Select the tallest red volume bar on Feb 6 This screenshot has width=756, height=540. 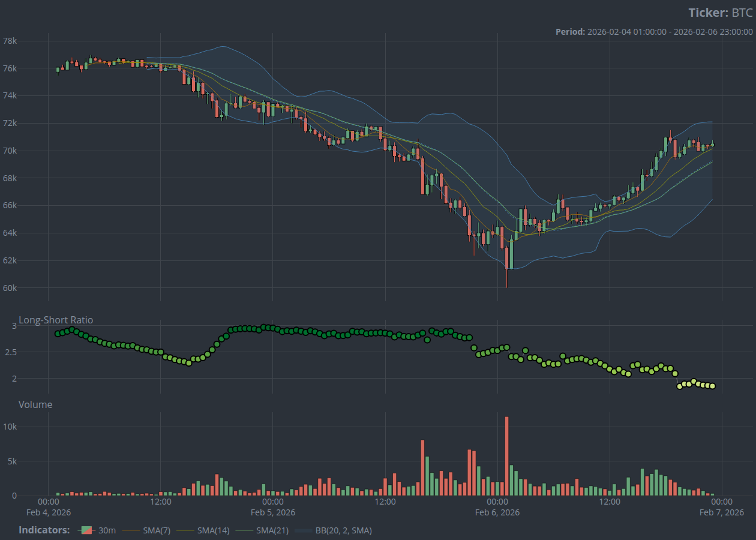(x=506, y=455)
